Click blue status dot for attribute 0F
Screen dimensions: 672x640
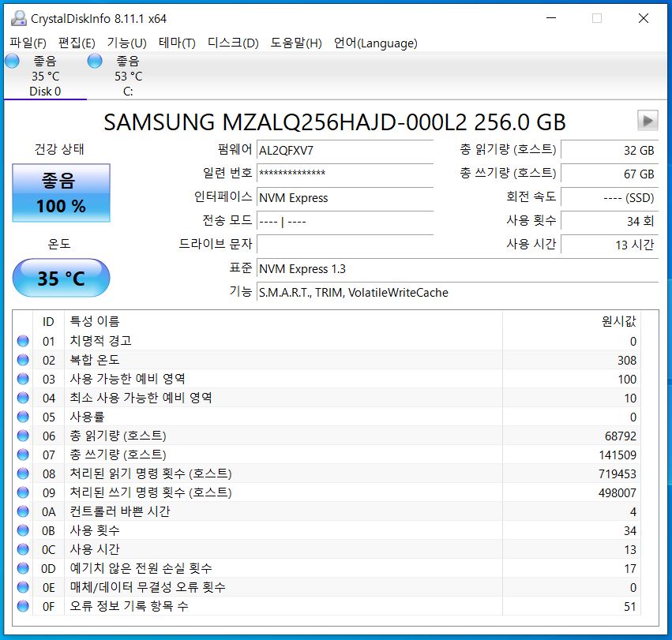[x=23, y=606]
